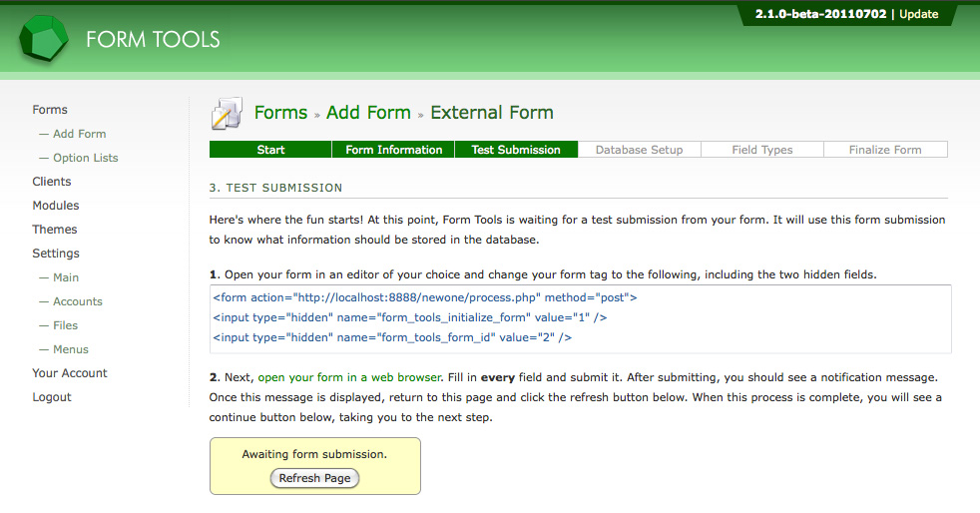
Task: Click version text 2.1.0-beta-20110702
Action: tap(820, 14)
